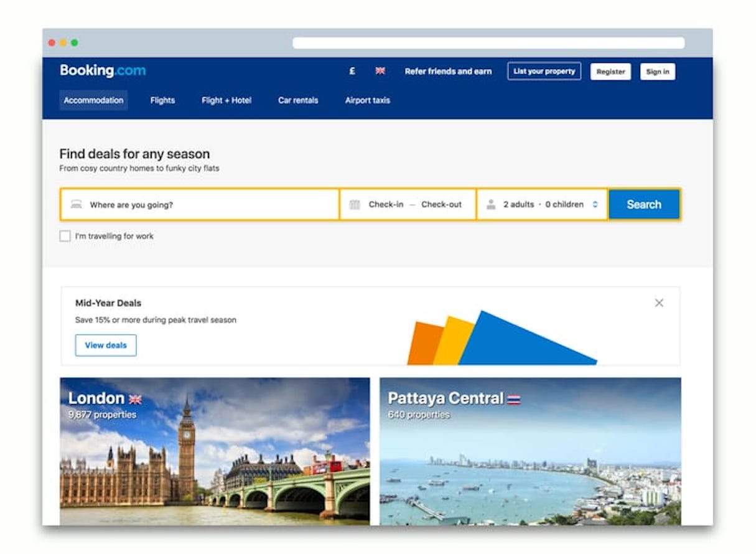Select the Flight + Hotel tab
Screen dimensions: 756x554
(x=226, y=100)
